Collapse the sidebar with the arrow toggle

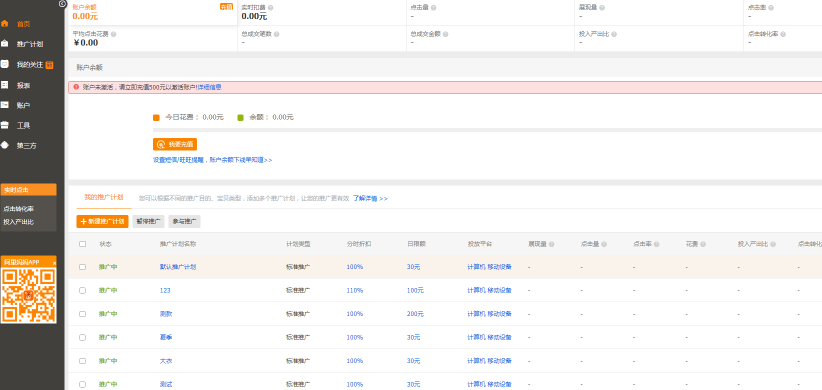point(63,4)
